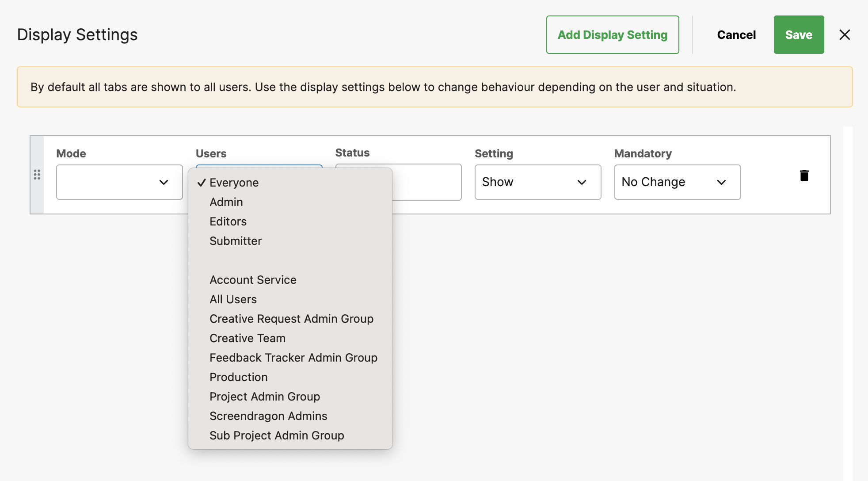Click the Status field
The image size is (868, 481).
(x=426, y=182)
